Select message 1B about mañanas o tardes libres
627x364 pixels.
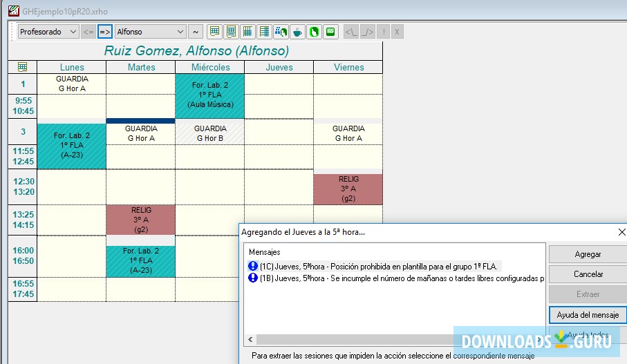tap(402, 278)
